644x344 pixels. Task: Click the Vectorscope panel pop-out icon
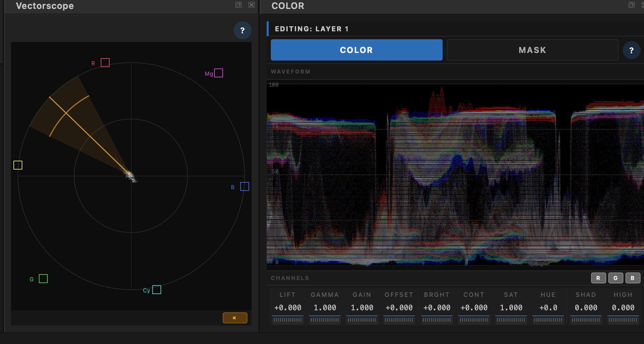point(238,5)
